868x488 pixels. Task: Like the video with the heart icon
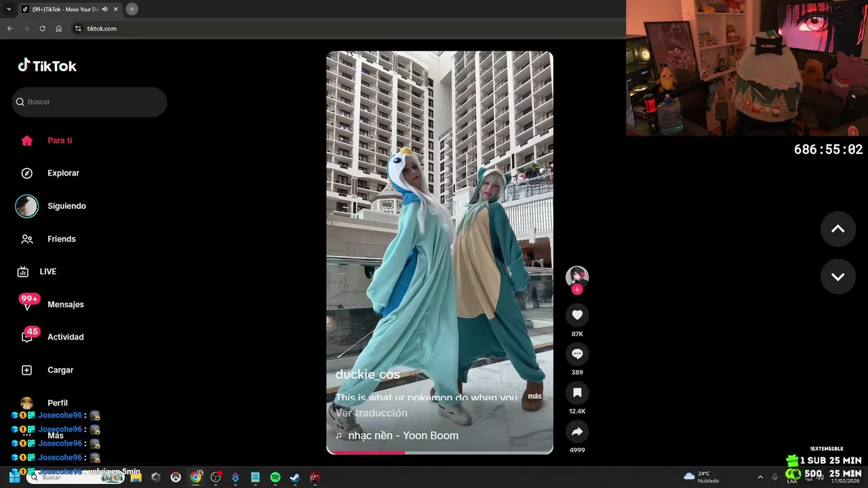pos(577,314)
